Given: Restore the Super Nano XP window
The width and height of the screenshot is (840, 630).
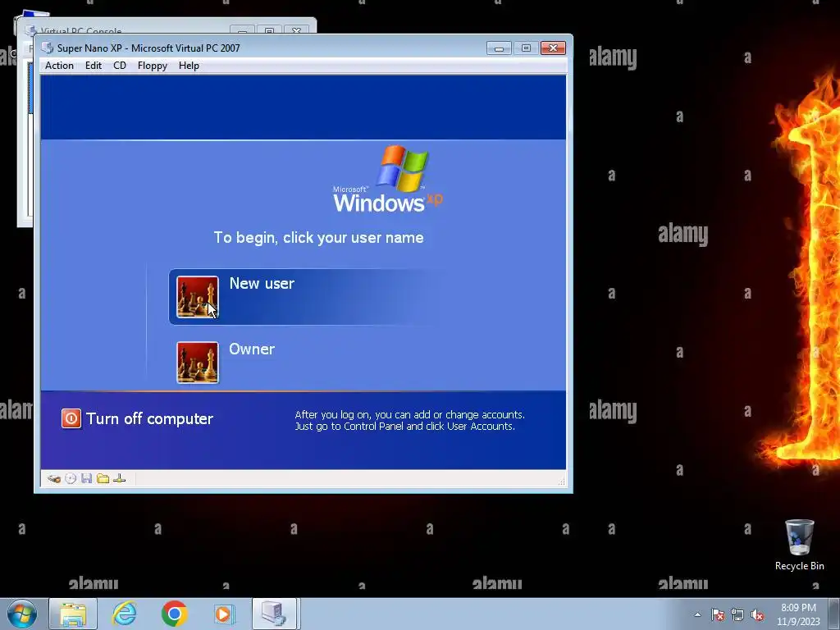Looking at the screenshot, I should point(526,48).
